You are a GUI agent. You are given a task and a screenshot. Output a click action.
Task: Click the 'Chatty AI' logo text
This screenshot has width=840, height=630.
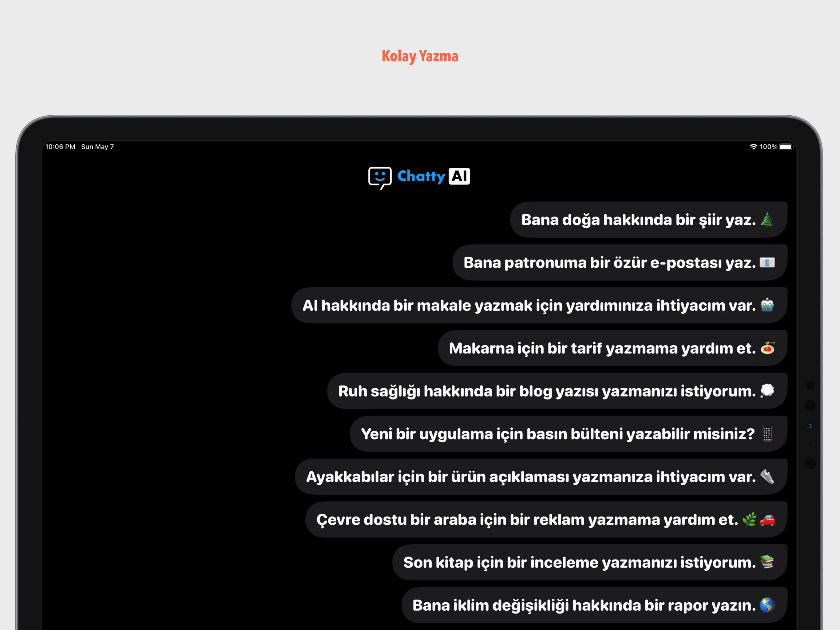[433, 176]
